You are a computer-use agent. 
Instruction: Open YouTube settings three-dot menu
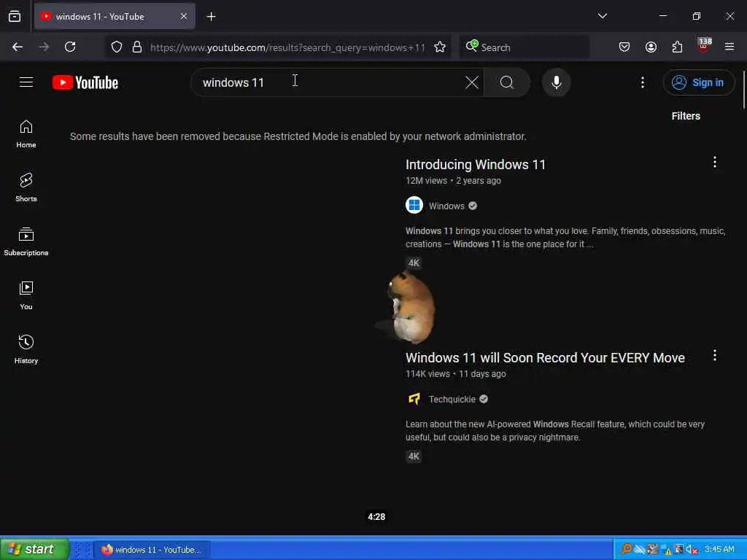pyautogui.click(x=642, y=82)
